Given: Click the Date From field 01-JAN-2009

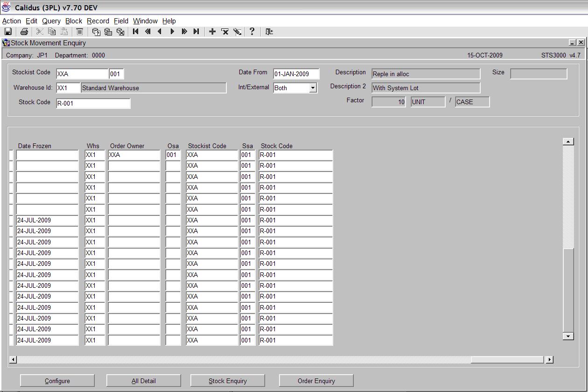Looking at the screenshot, I should 296,74.
